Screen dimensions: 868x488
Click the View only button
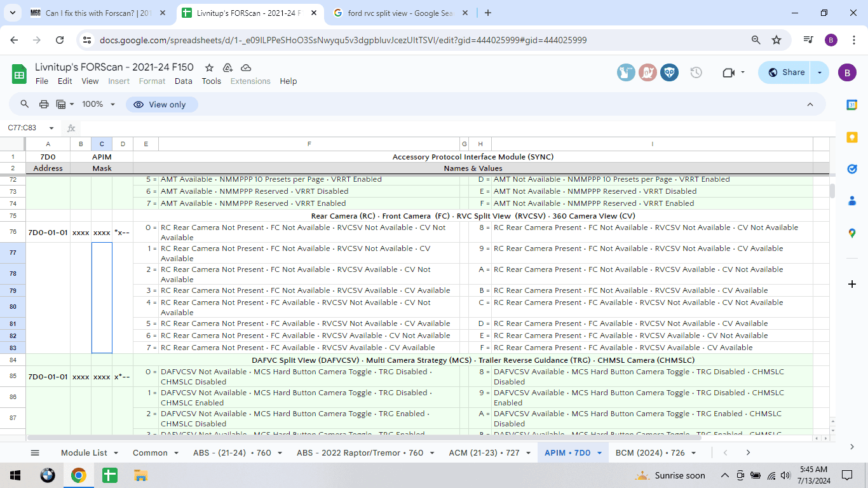coord(161,104)
